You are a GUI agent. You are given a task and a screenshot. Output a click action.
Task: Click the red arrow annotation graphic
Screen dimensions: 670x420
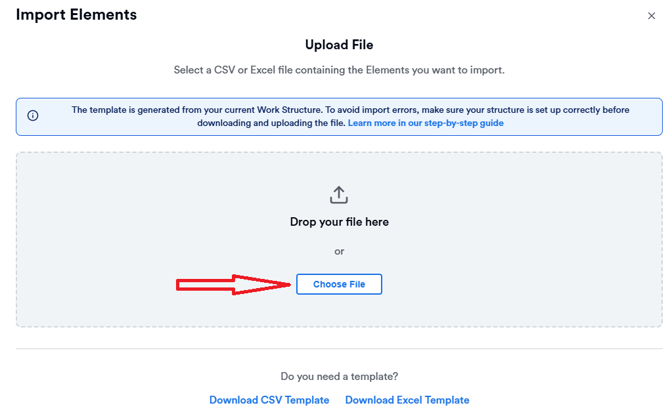[234, 285]
